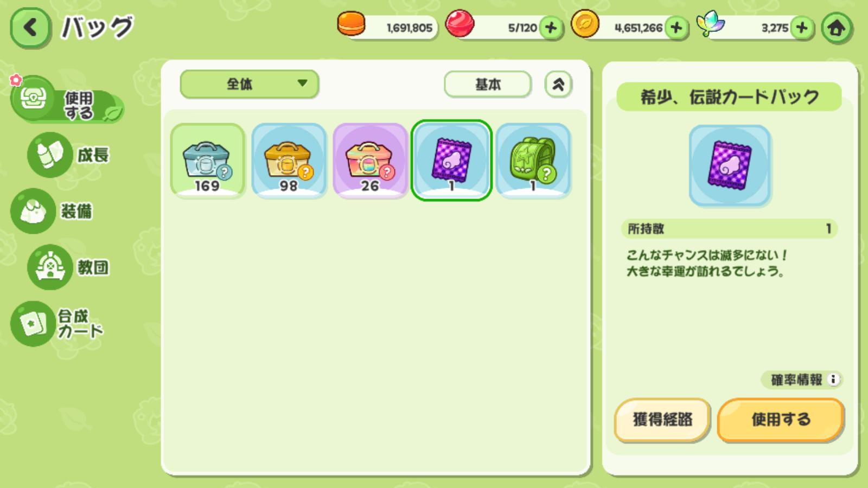Select the teal treasure chest item

(208, 160)
